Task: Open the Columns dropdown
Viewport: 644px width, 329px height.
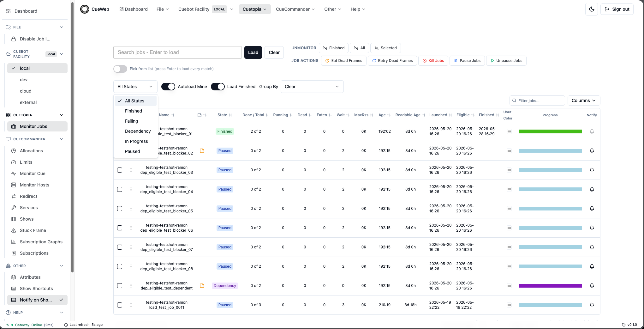Action: pyautogui.click(x=584, y=101)
